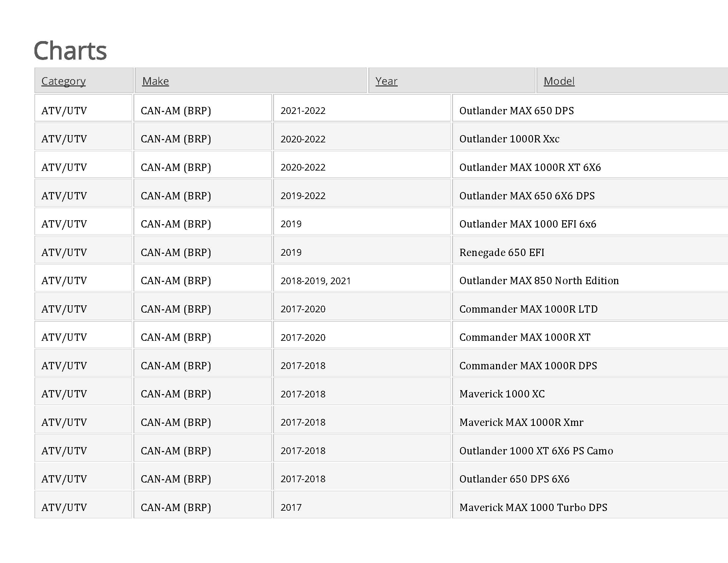Click year 2019 in Outlander MAX 1000 EFI row
The height and width of the screenshot is (563, 728).
click(x=362, y=221)
